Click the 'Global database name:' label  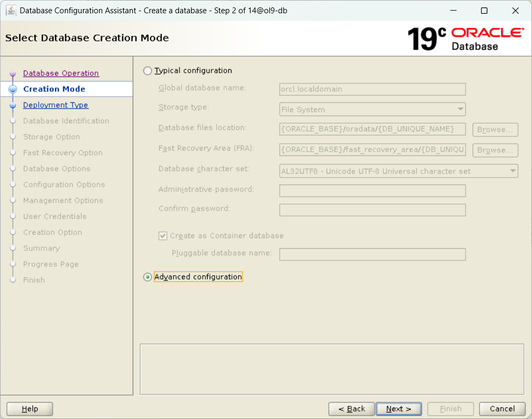coord(202,88)
